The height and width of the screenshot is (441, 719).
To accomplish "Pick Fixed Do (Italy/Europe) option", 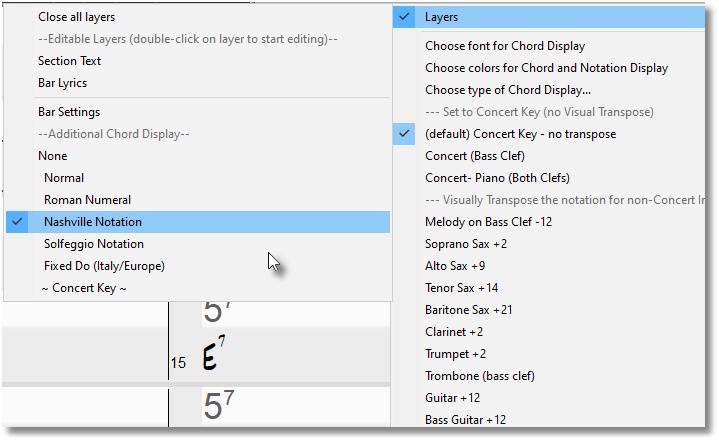I will [x=104, y=266].
